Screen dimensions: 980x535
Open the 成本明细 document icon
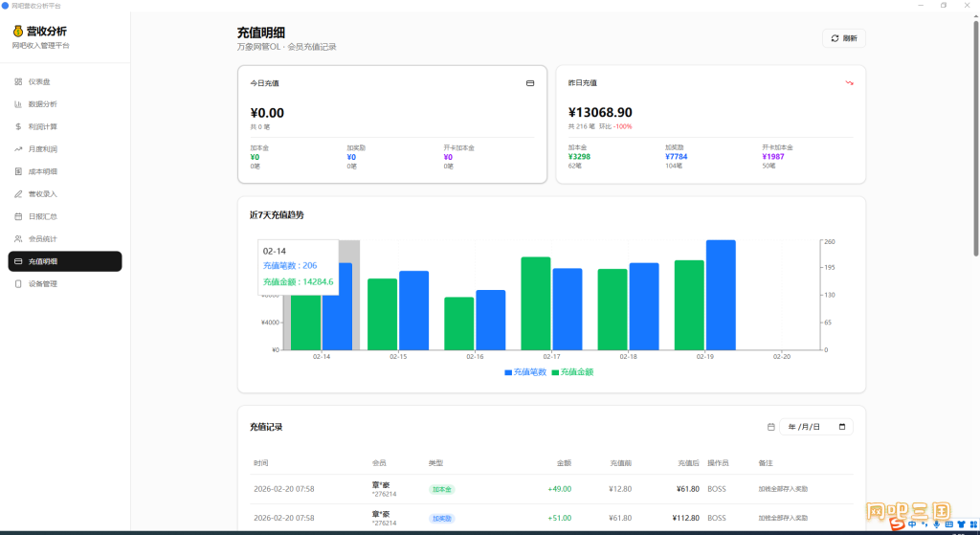(x=18, y=172)
